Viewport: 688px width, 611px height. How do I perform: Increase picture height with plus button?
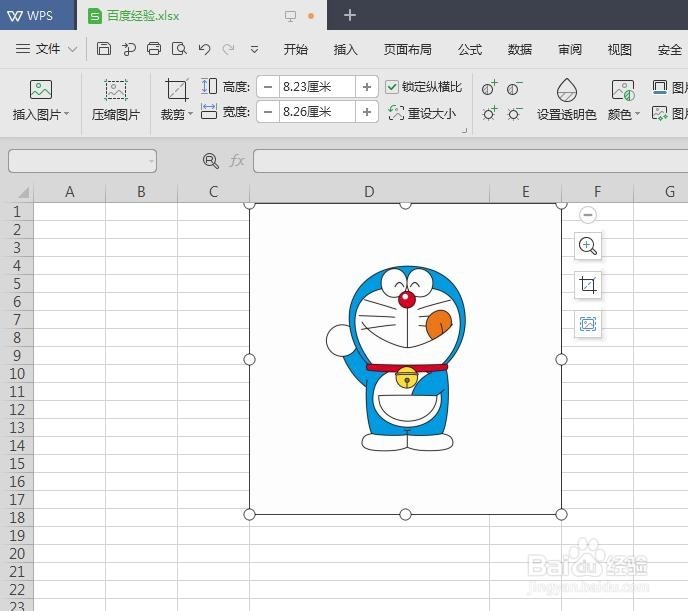[367, 87]
